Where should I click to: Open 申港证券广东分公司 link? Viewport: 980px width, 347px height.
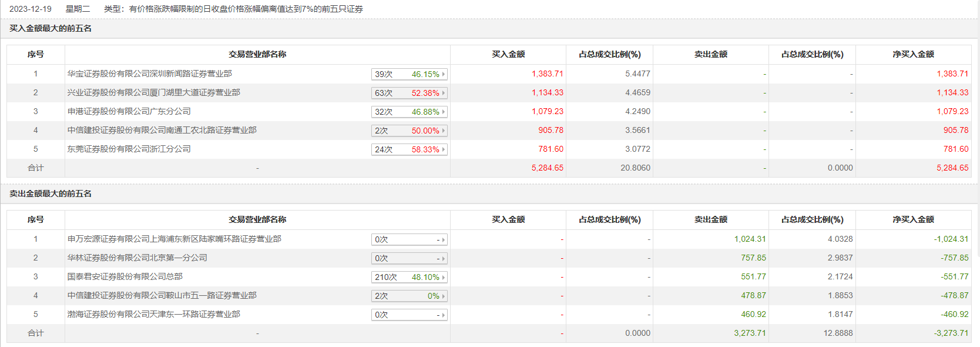pyautogui.click(x=129, y=111)
